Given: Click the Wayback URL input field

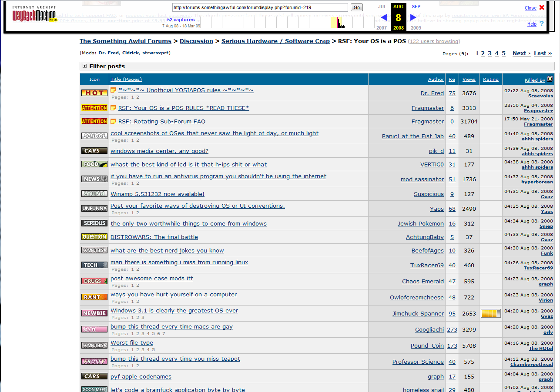Looking at the screenshot, I should point(260,7).
